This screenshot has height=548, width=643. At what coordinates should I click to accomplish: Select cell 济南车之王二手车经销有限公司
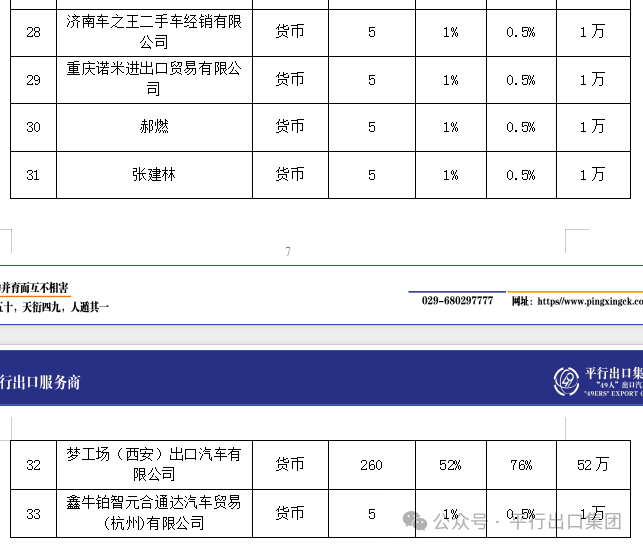pyautogui.click(x=154, y=32)
